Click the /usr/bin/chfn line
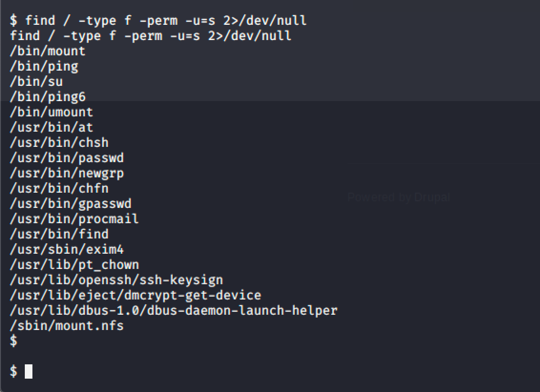Screen dimensions: 540x392 [x=59, y=188]
